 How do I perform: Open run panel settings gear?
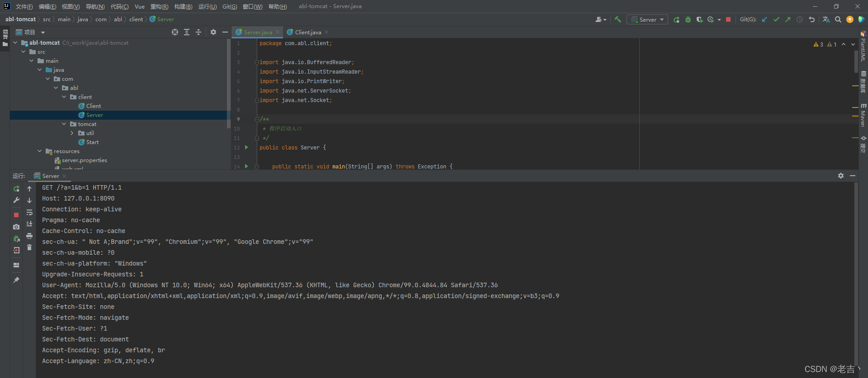[x=841, y=176]
